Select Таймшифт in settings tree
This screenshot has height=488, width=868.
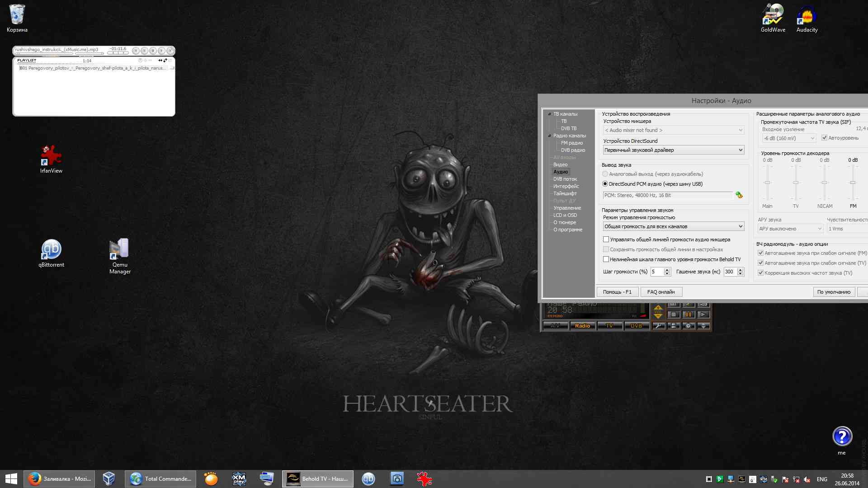565,193
